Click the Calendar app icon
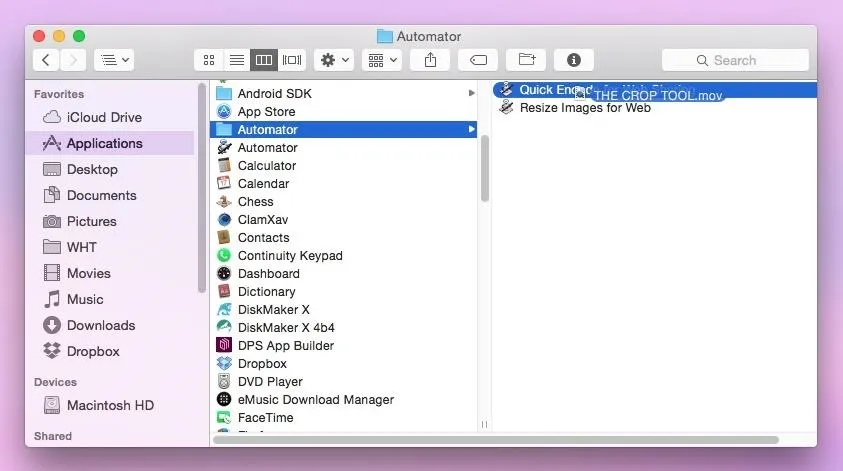 point(224,183)
